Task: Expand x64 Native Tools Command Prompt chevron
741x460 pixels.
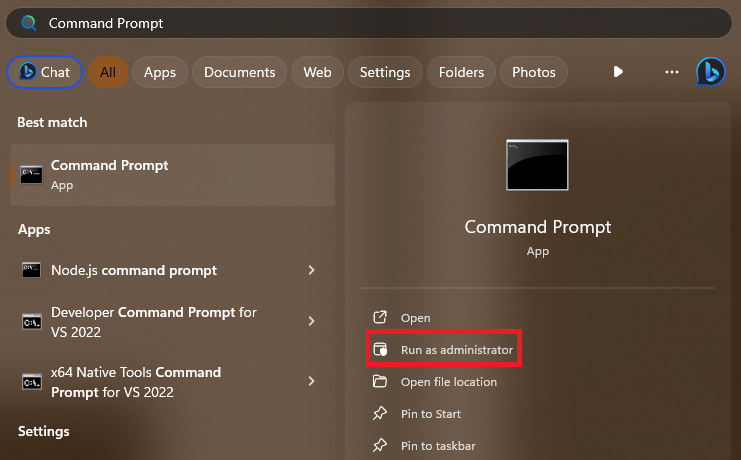Action: 312,381
